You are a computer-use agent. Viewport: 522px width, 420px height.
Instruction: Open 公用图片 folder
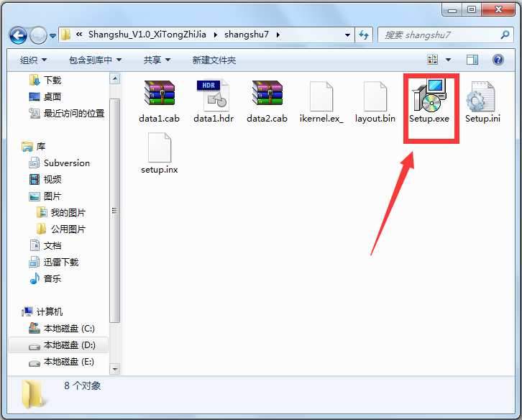[x=61, y=229]
